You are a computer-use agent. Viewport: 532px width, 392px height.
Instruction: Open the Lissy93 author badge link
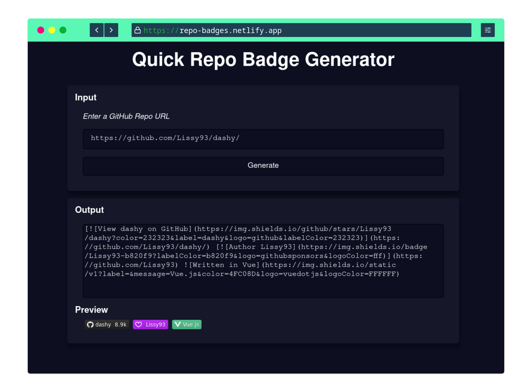pyautogui.click(x=155, y=324)
